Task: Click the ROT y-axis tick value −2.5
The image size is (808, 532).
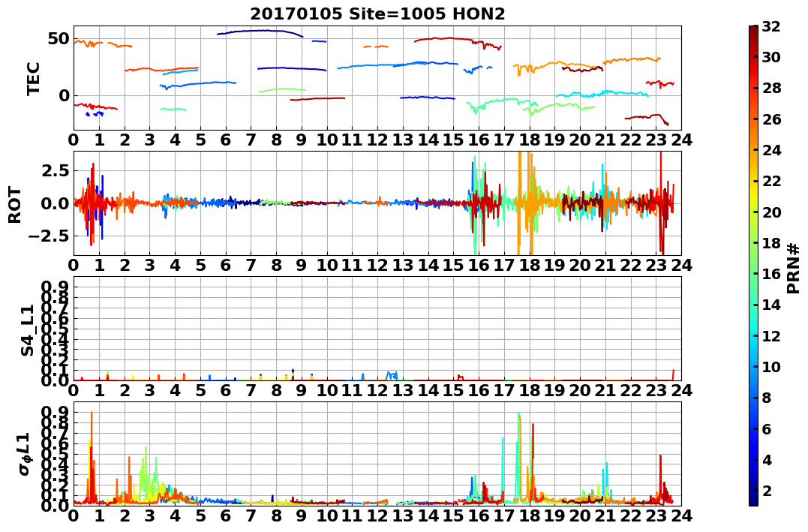Action: pos(50,236)
